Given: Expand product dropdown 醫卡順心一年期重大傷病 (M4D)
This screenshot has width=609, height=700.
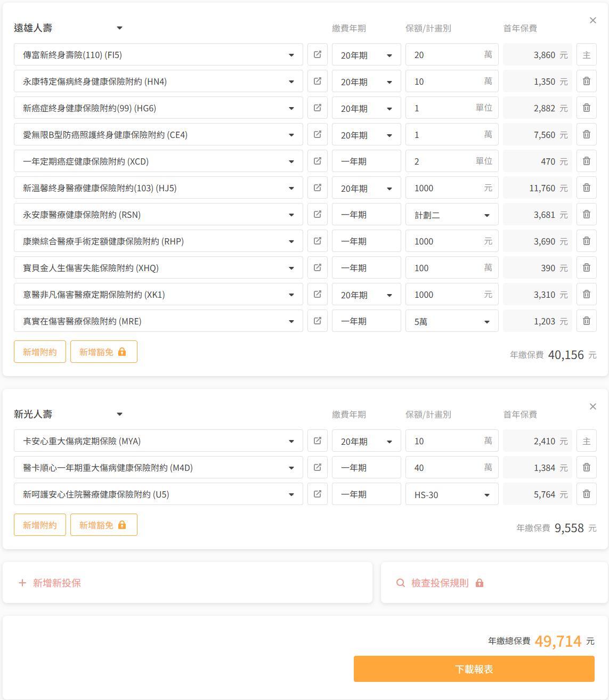Looking at the screenshot, I should tap(158, 467).
